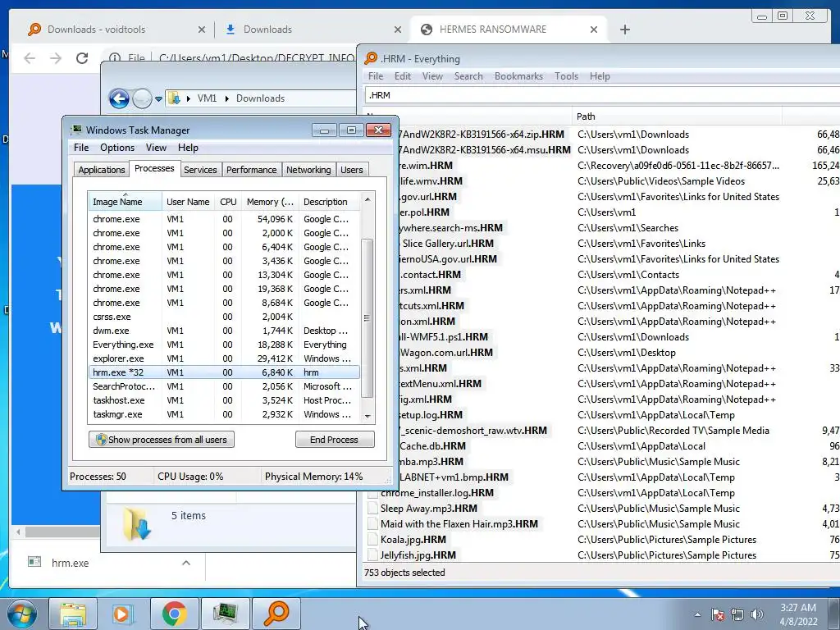This screenshot has width=840, height=630.
Task: Open Task Manager Options menu
Action: coord(117,148)
